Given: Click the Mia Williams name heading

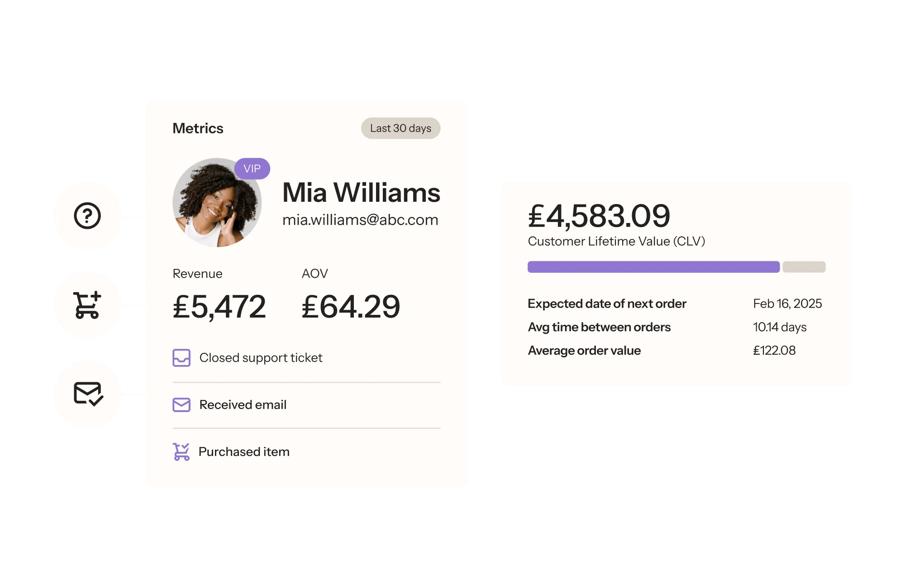Looking at the screenshot, I should pos(361,193).
